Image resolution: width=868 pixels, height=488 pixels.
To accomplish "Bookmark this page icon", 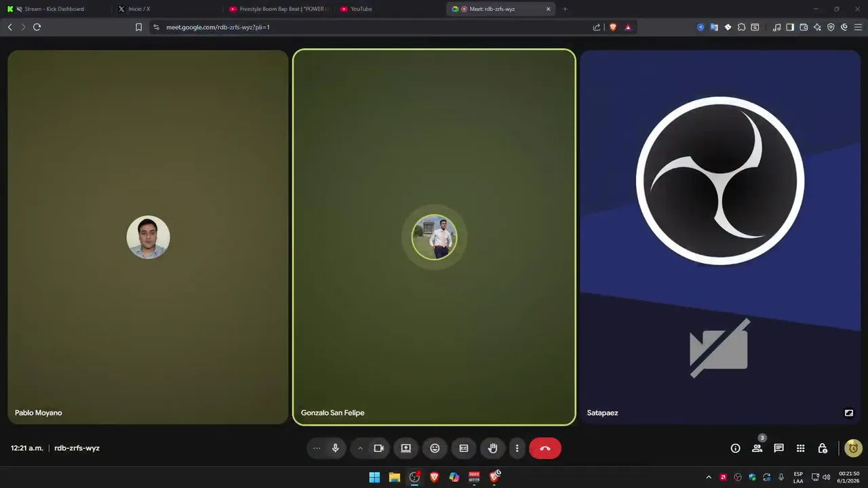I will click(138, 27).
